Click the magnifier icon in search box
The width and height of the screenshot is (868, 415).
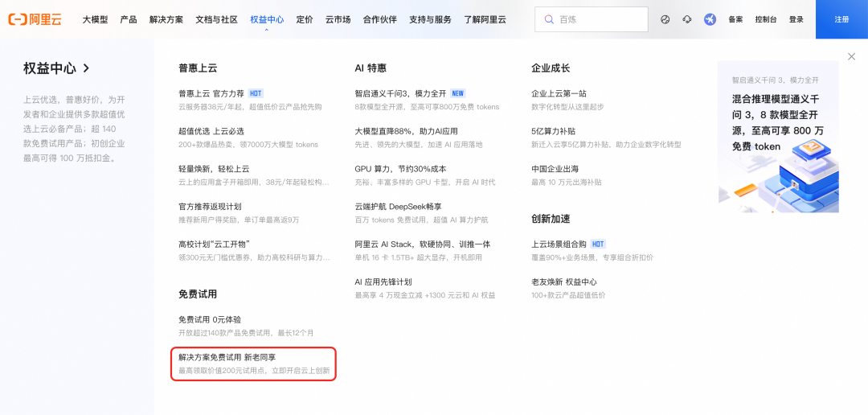click(x=549, y=19)
